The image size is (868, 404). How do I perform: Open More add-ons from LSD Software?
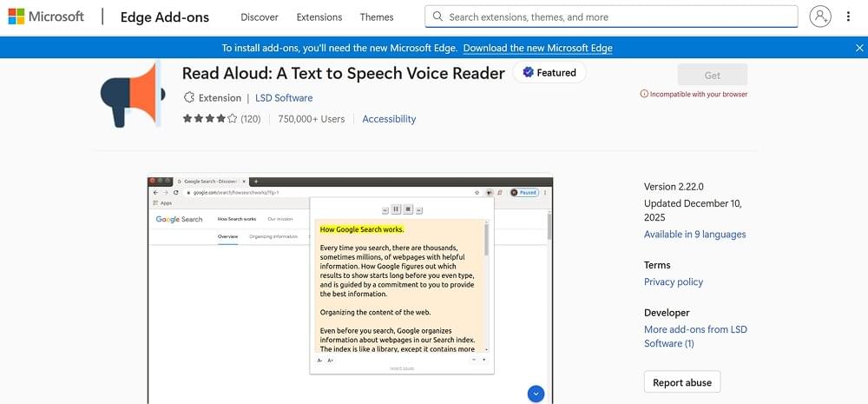pos(695,336)
